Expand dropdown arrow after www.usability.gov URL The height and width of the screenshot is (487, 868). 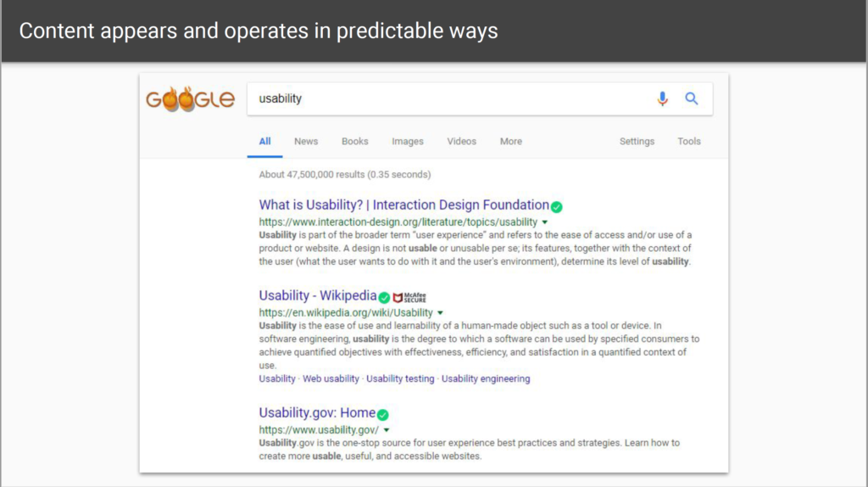(387, 430)
